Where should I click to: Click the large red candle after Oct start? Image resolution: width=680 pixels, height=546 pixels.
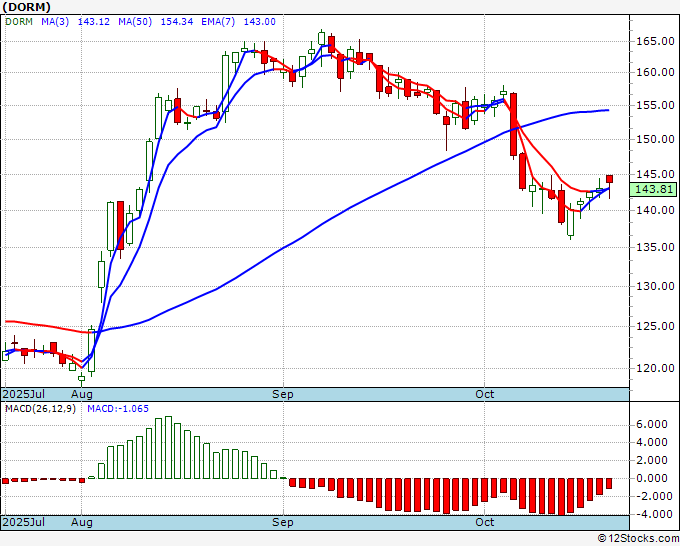[x=513, y=124]
